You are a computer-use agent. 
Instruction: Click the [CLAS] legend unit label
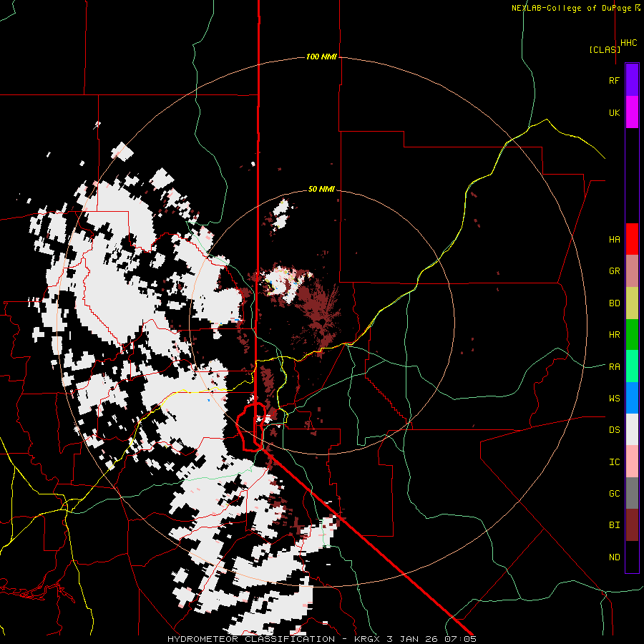tap(604, 49)
